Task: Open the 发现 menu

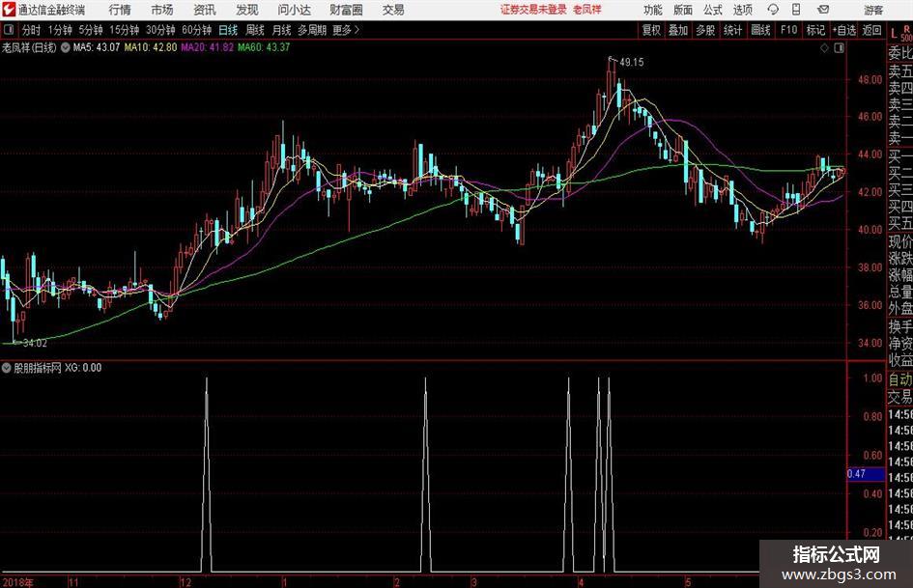Action: click(247, 10)
